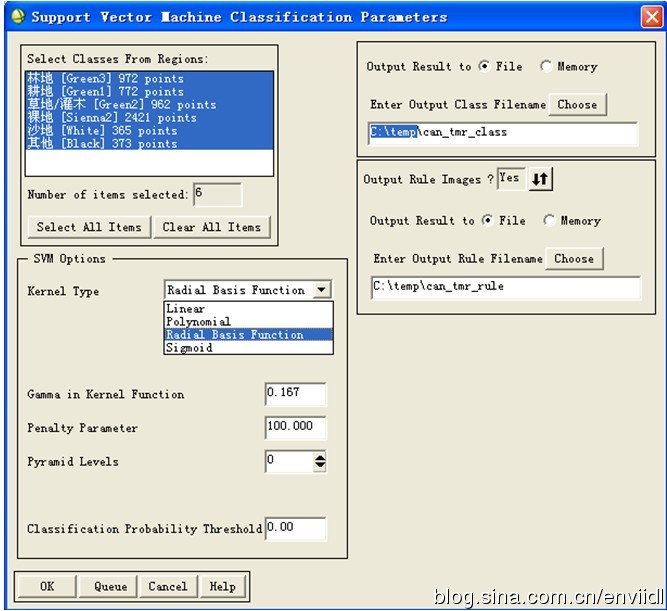
Task: Decrease Pyramid Levels with down arrow
Action: [x=320, y=465]
